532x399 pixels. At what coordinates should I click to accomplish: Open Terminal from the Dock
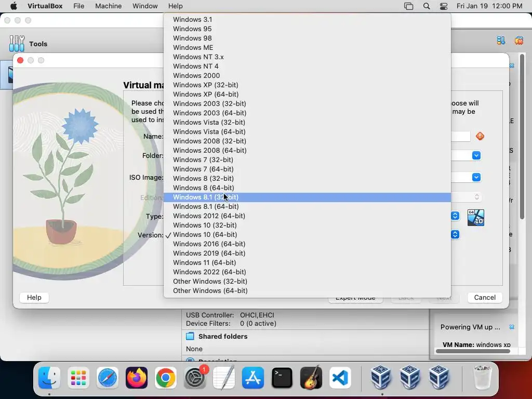(282, 378)
